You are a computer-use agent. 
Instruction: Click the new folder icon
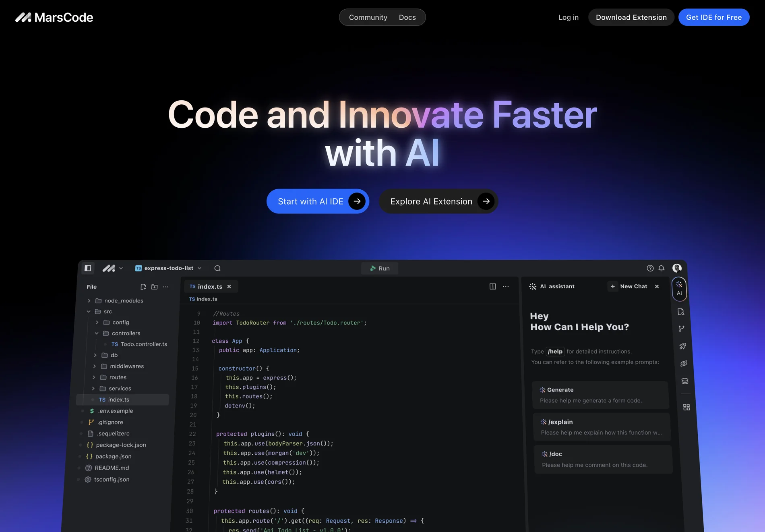[x=154, y=287]
